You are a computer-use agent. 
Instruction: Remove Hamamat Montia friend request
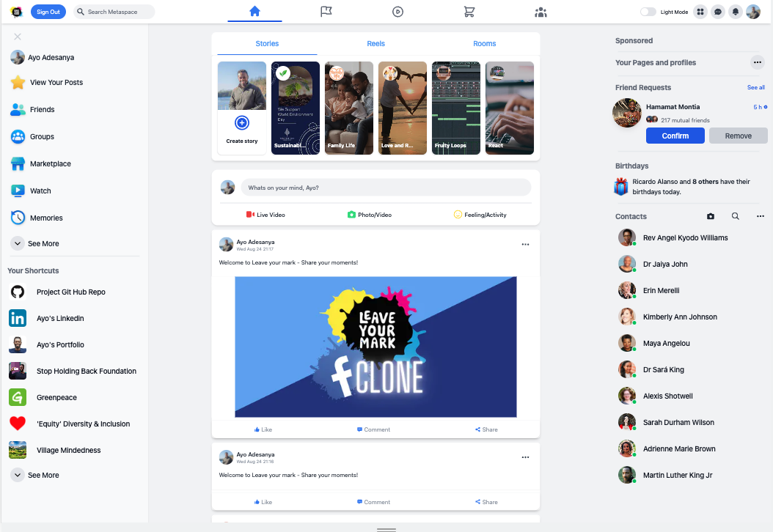tap(738, 136)
